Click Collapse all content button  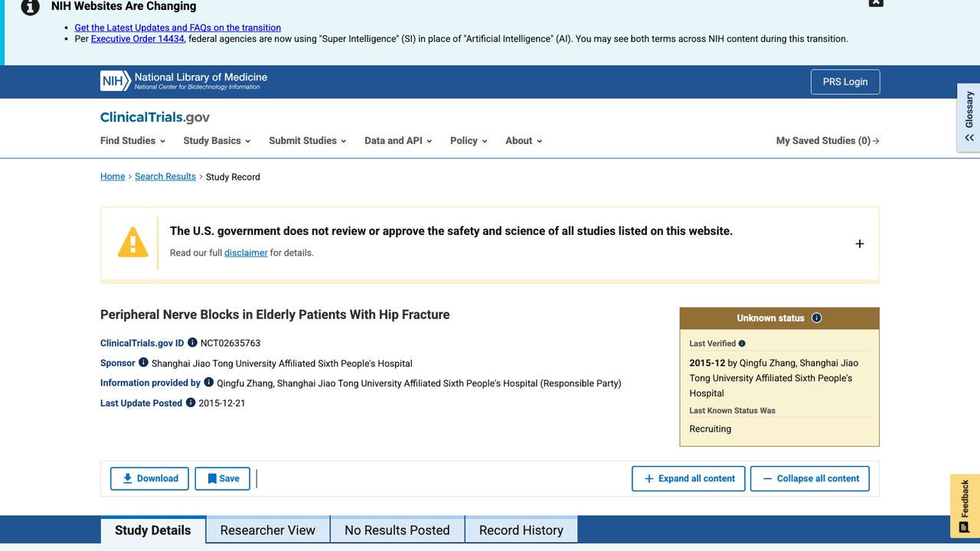[810, 478]
